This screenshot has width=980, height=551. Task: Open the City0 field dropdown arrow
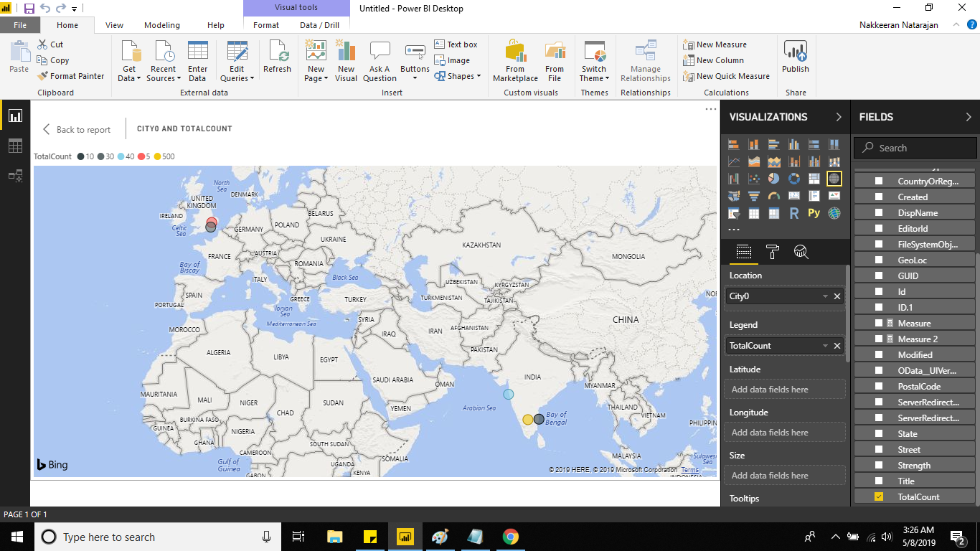tap(825, 296)
